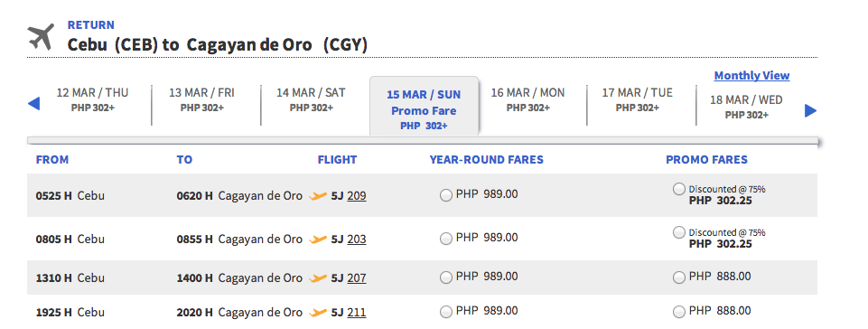Image resolution: width=868 pixels, height=329 pixels.
Task: Open the Monthly View link
Action: point(751,75)
